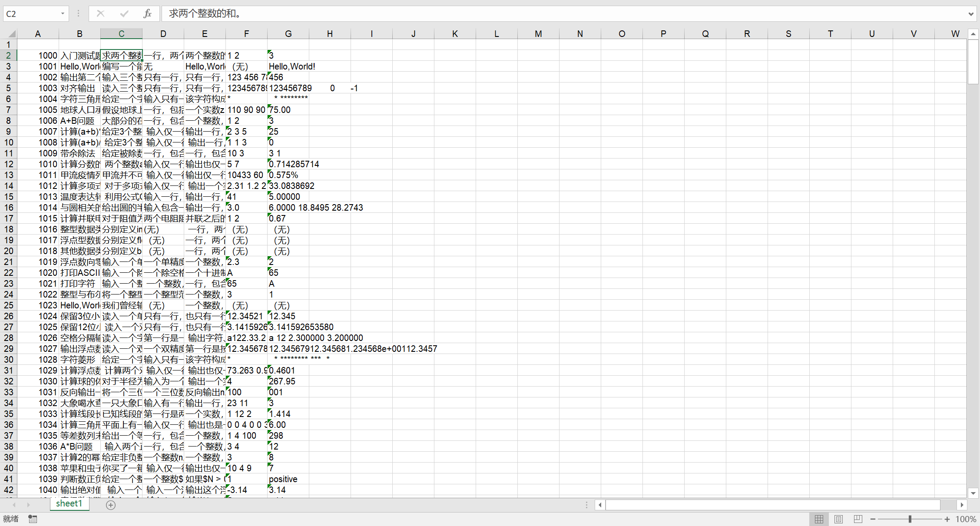Click the zoom out minus icon
The height and width of the screenshot is (526, 980).
(873, 519)
